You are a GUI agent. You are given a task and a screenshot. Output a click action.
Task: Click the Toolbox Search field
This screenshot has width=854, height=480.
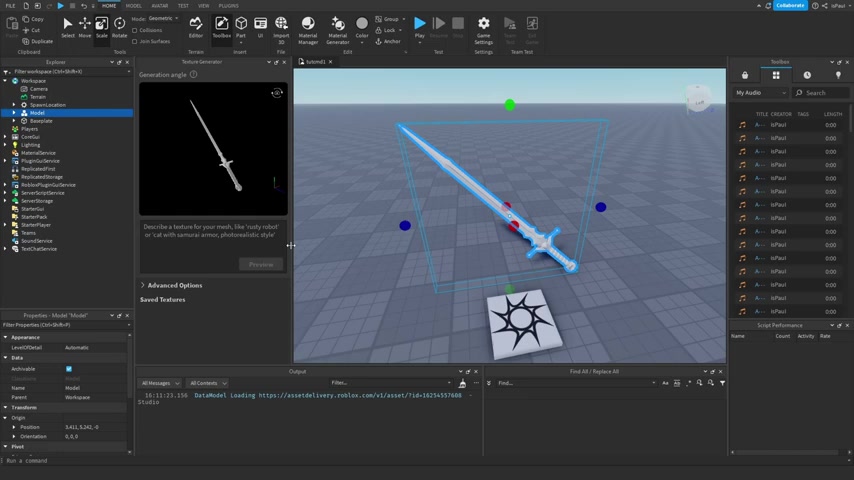click(820, 93)
